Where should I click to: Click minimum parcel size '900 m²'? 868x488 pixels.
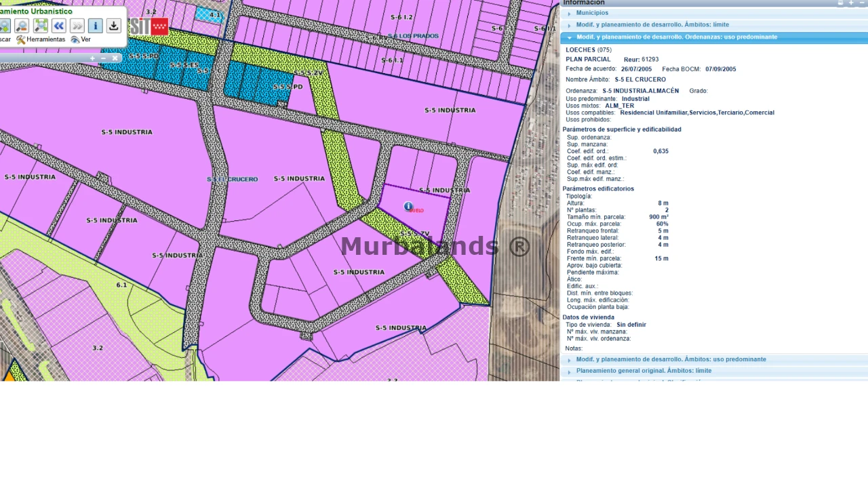pyautogui.click(x=658, y=218)
